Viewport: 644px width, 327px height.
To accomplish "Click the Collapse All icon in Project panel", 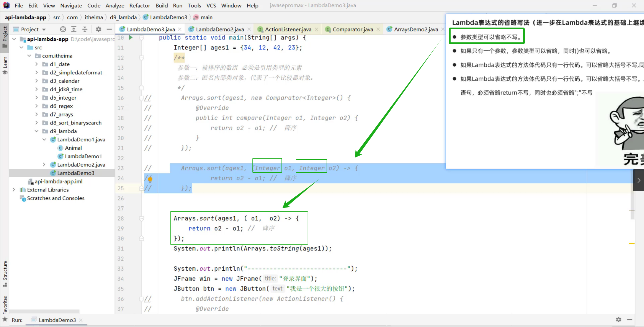I will (x=85, y=29).
